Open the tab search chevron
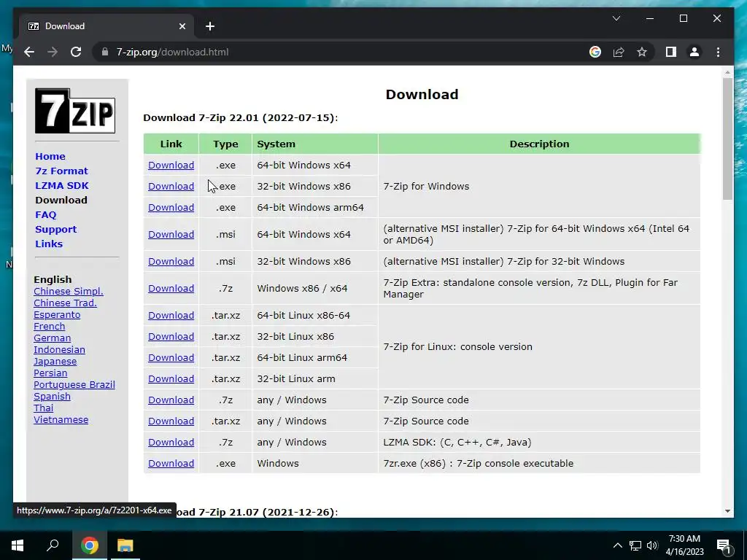 616,18
